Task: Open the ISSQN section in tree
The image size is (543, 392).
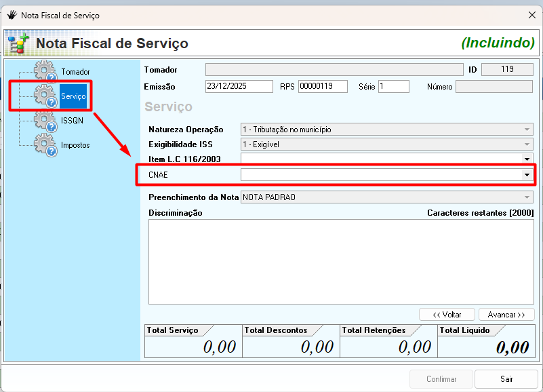Action: point(71,121)
